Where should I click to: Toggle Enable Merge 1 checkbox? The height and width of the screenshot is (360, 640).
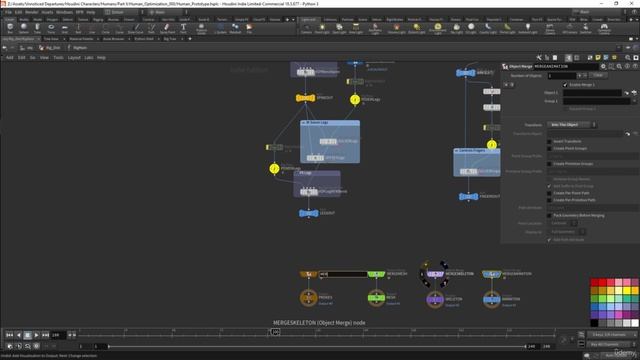(x=565, y=84)
